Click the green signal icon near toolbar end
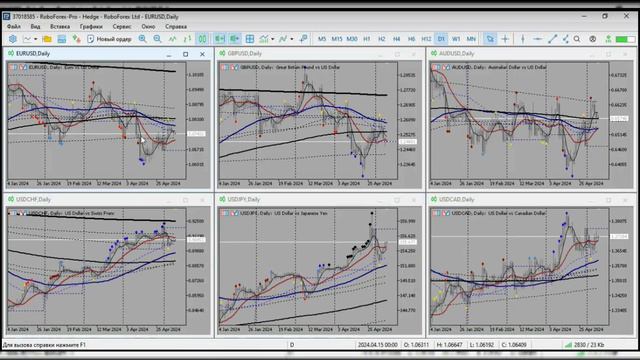 point(608,39)
